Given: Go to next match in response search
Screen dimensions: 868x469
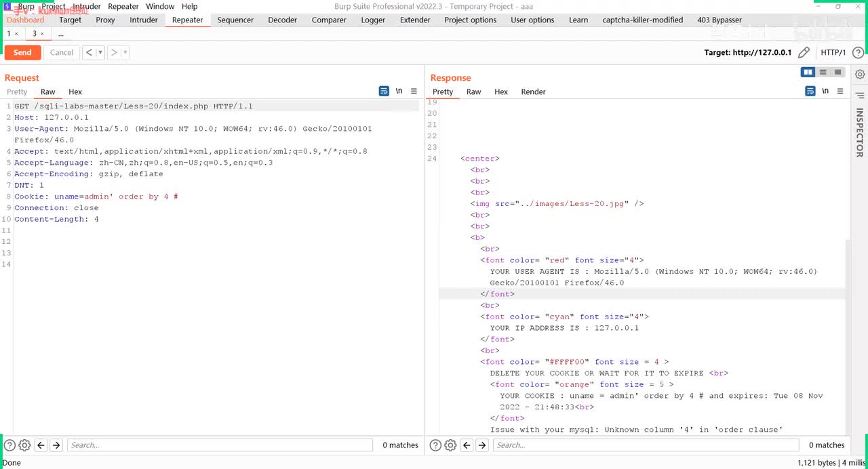Looking at the screenshot, I should pos(482,445).
